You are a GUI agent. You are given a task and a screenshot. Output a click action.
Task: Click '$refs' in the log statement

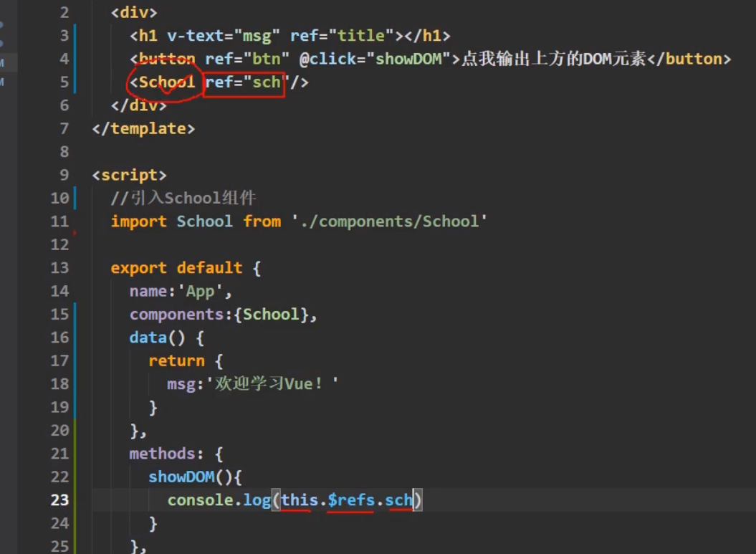coord(351,500)
